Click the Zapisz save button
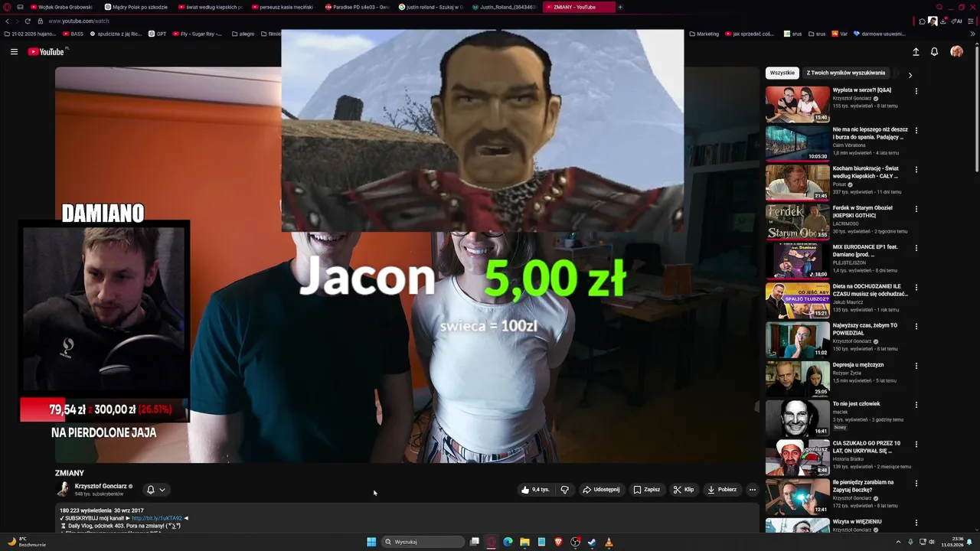The width and height of the screenshot is (980, 551). [647, 489]
